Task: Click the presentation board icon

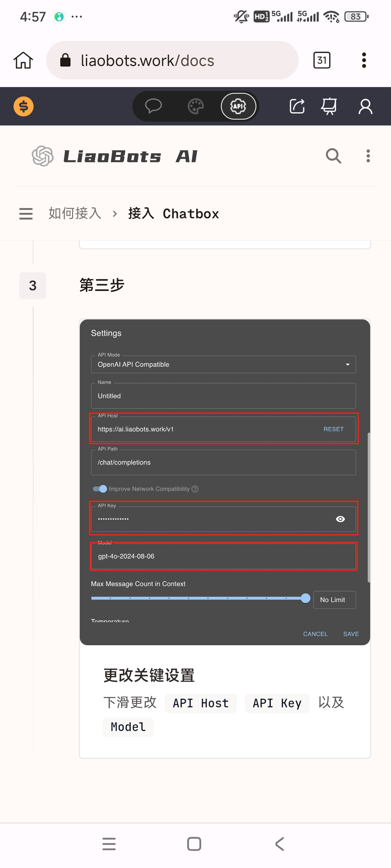Action: (329, 107)
